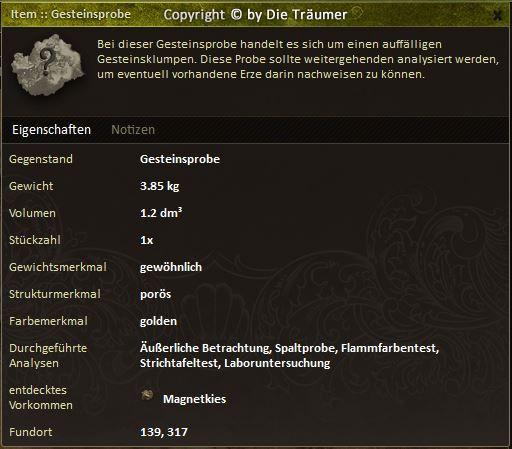This screenshot has width=512, height=449.
Task: Click the Copyright by Die Träumer text
Action: 255,15
